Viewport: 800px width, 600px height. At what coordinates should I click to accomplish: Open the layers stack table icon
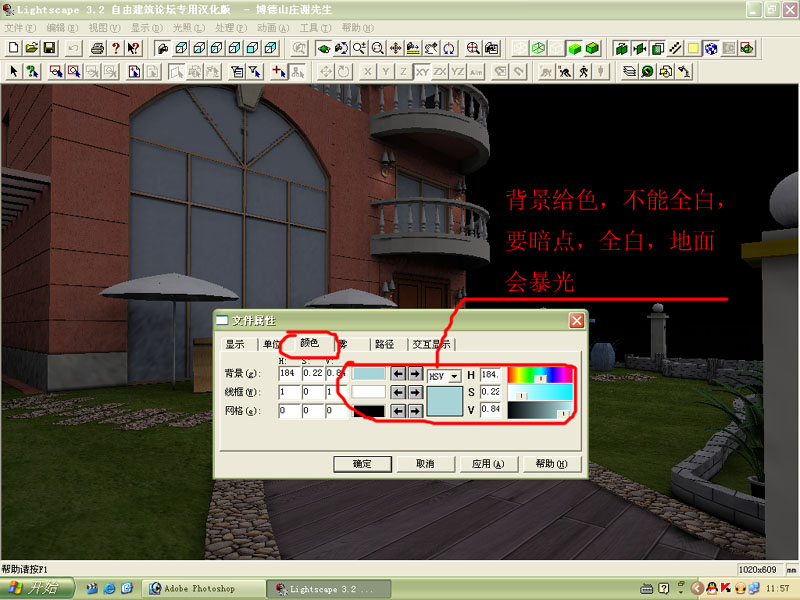click(630, 72)
